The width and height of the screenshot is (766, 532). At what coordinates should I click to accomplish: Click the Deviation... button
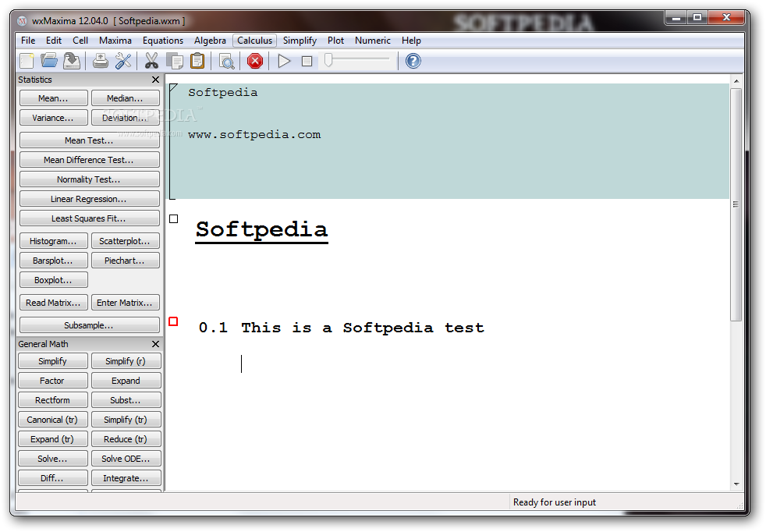126,118
